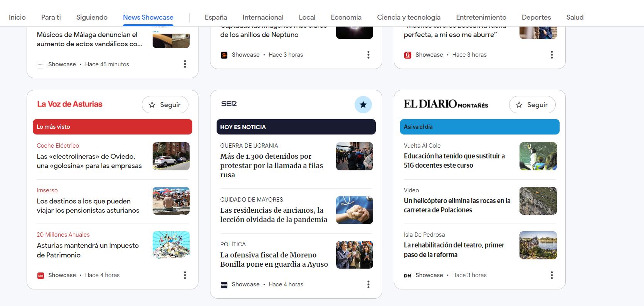This screenshot has width=644, height=306.
Task: Open three-dot menu on SER card
Action: pyautogui.click(x=368, y=284)
